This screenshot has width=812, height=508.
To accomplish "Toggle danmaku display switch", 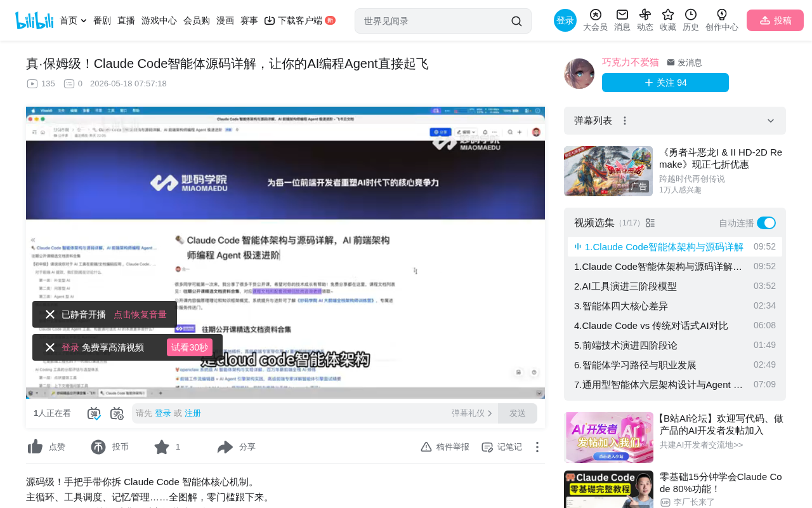I will (x=94, y=413).
